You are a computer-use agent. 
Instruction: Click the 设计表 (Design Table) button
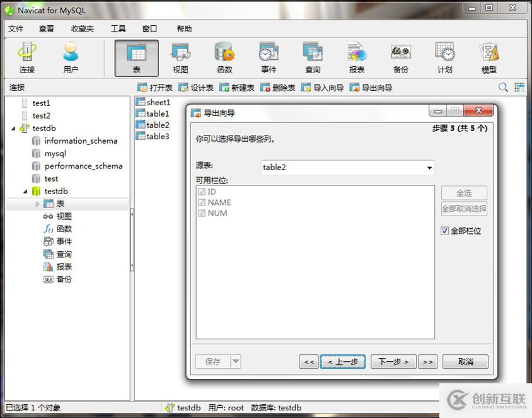(x=196, y=88)
